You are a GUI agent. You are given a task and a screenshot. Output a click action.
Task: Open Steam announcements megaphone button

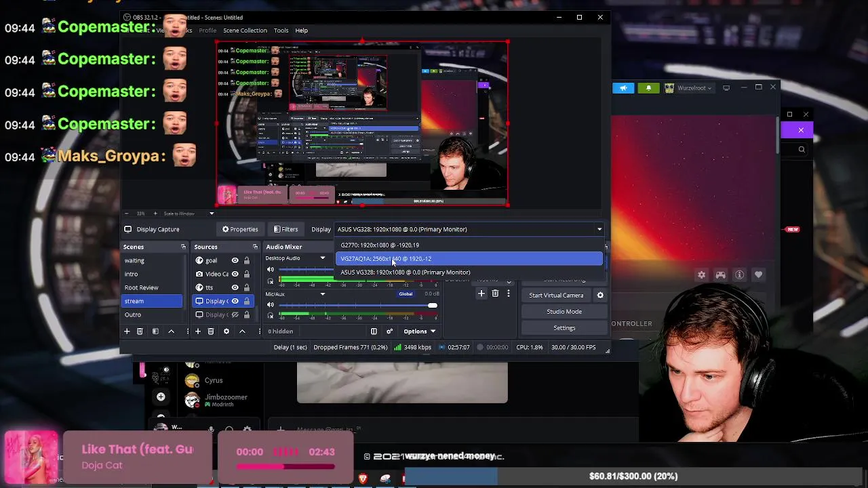(x=623, y=88)
